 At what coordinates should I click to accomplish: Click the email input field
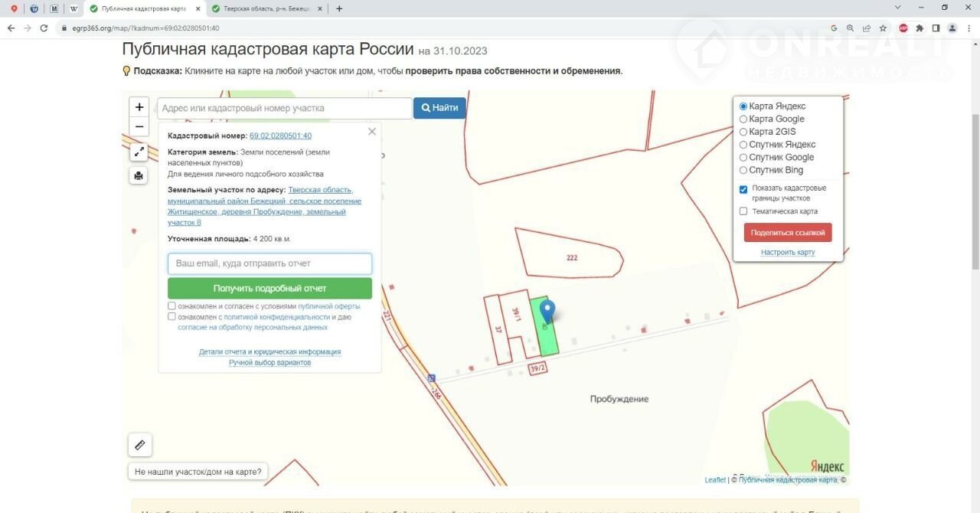click(269, 263)
